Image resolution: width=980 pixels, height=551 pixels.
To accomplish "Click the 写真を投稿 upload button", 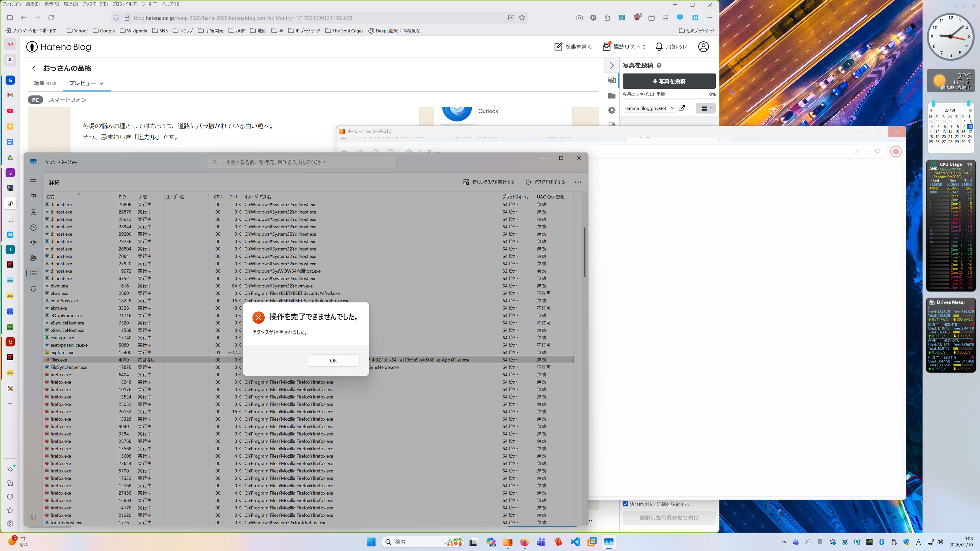I will click(669, 81).
